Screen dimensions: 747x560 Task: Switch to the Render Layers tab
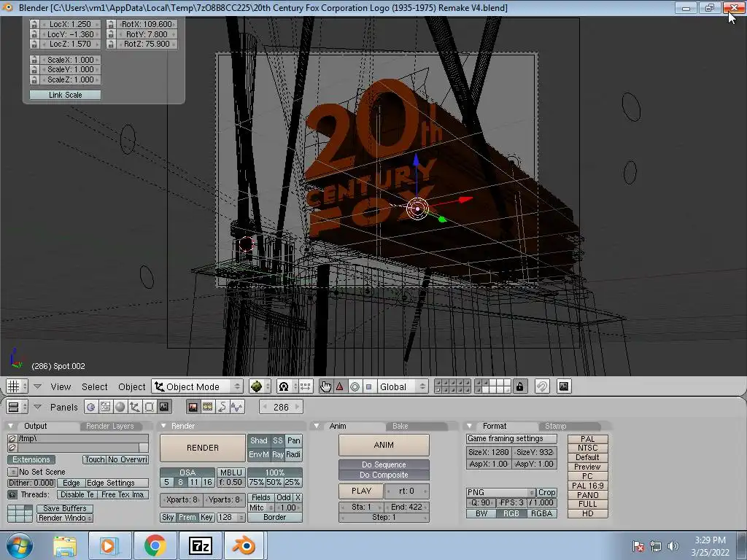tap(110, 426)
